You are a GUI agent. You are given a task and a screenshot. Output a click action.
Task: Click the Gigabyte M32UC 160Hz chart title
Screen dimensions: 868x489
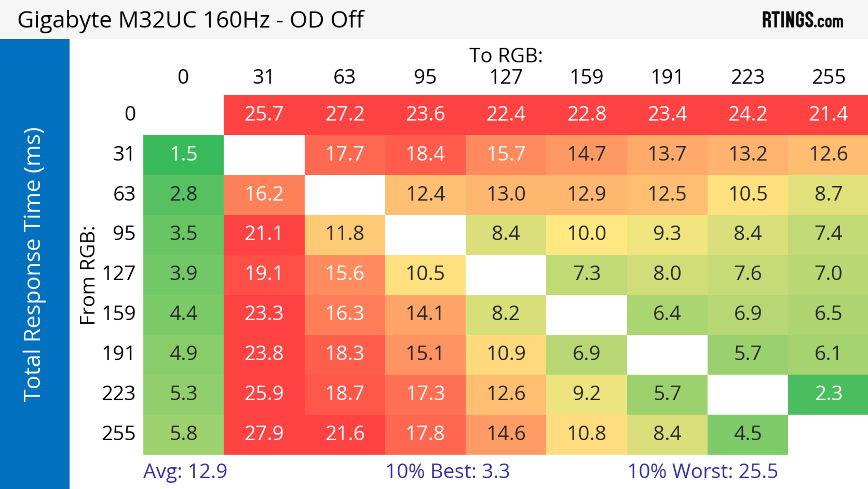(190, 19)
